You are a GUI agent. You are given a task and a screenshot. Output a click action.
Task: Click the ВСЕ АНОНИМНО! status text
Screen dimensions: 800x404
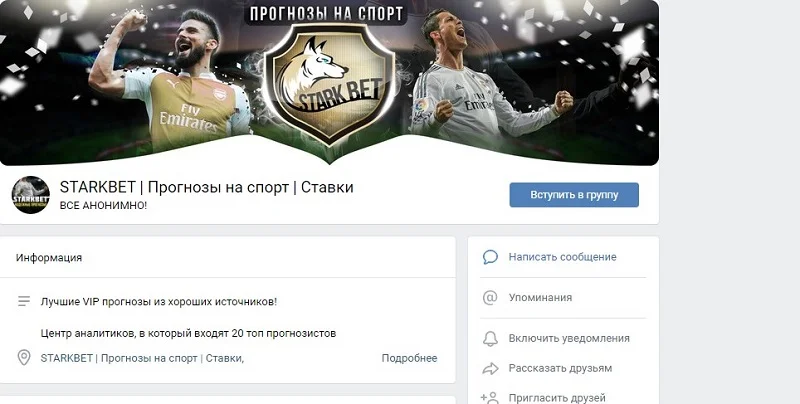point(104,206)
